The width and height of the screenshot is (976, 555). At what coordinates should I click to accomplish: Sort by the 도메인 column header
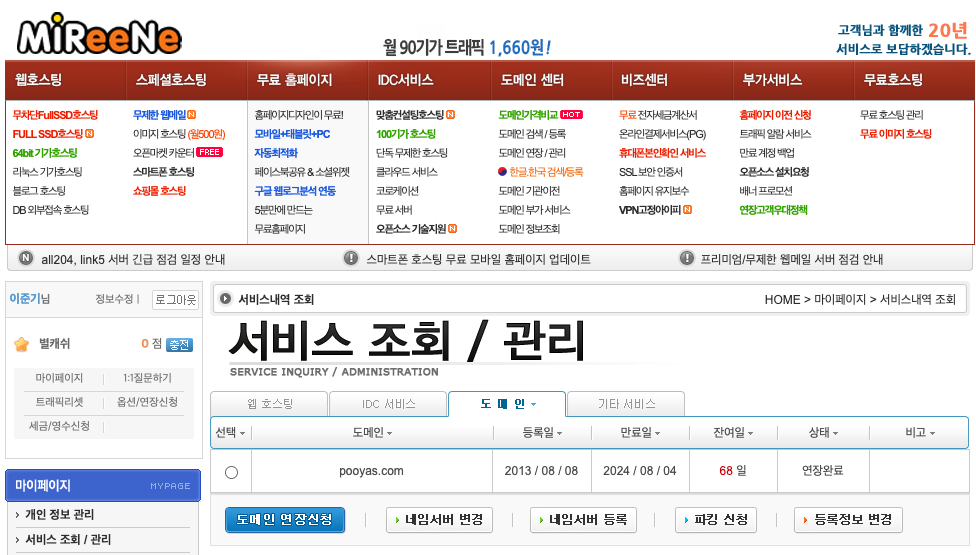pyautogui.click(x=372, y=432)
